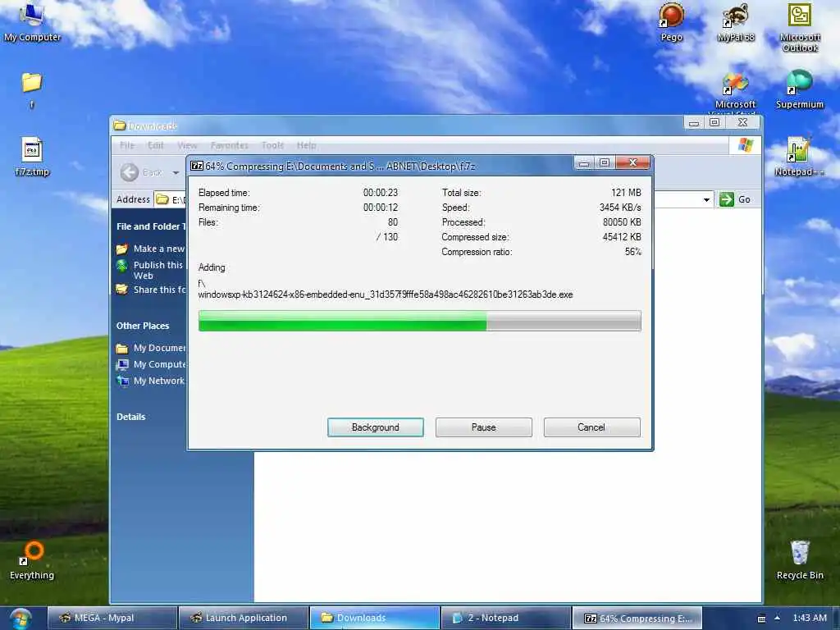Click the Start orb button

(20, 619)
